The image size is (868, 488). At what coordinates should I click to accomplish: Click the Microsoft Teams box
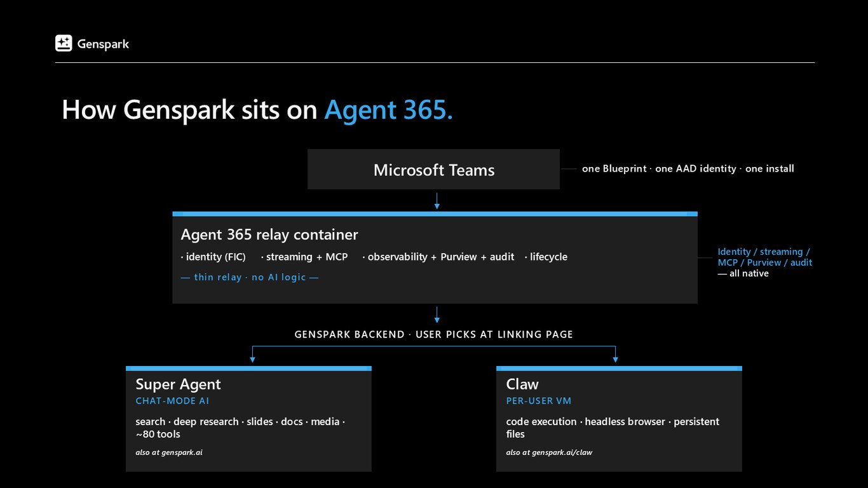point(433,169)
